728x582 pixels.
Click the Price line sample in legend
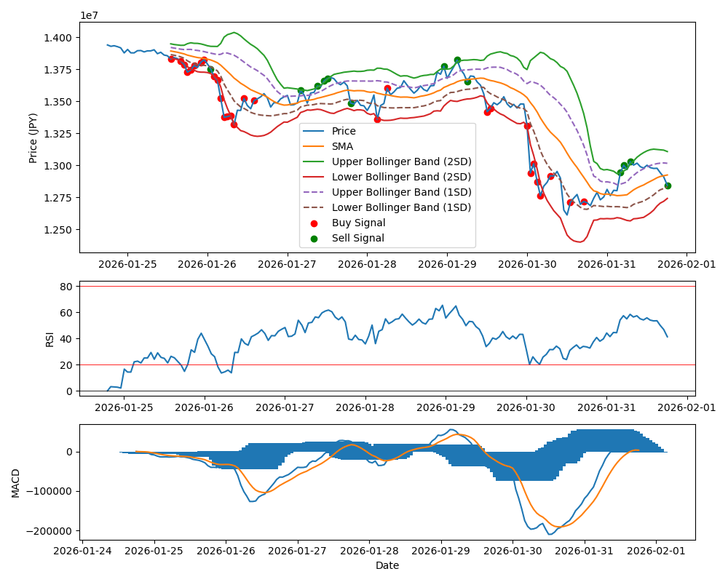click(314, 132)
